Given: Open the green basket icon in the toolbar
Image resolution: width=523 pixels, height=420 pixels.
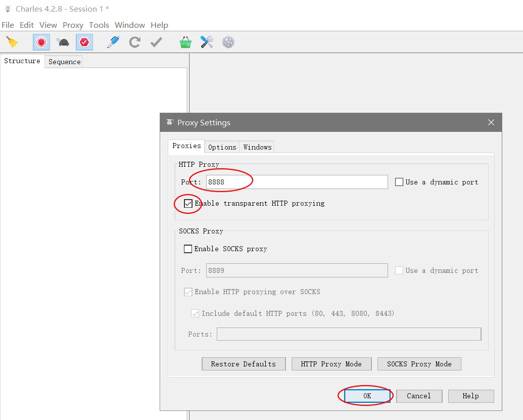Looking at the screenshot, I should click(185, 42).
